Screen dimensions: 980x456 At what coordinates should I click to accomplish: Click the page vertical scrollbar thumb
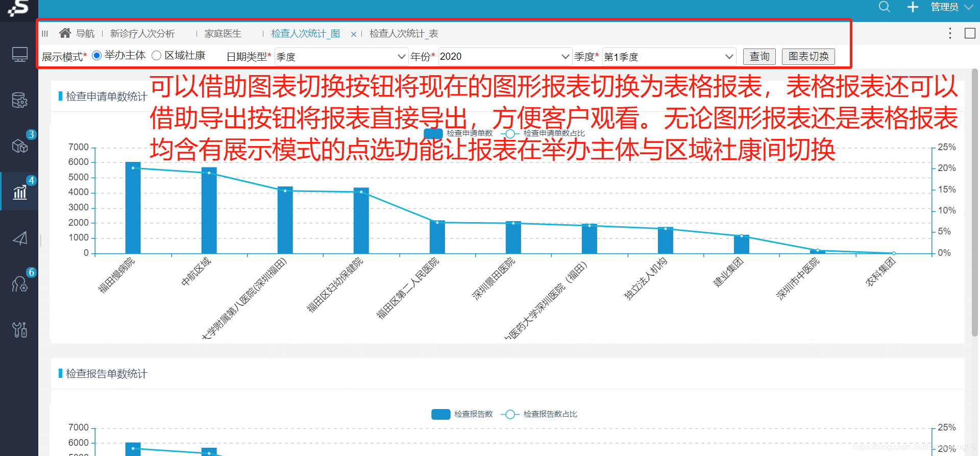click(974, 203)
